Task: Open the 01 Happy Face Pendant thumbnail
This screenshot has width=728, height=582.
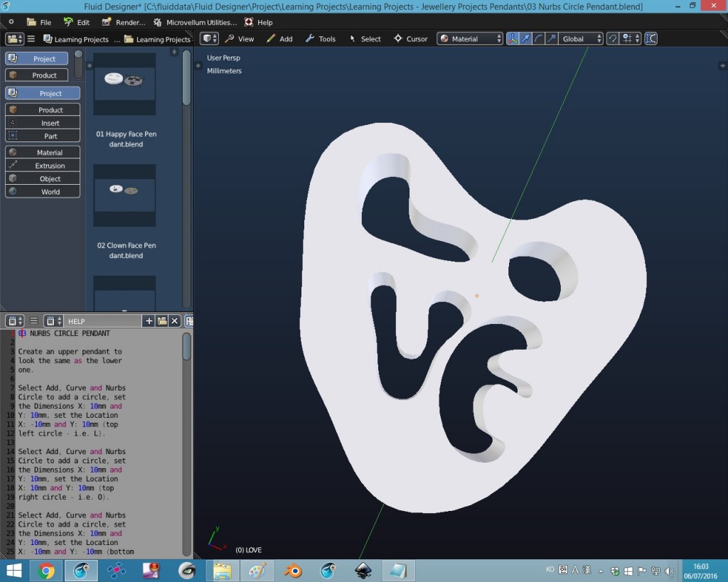Action: coord(124,84)
